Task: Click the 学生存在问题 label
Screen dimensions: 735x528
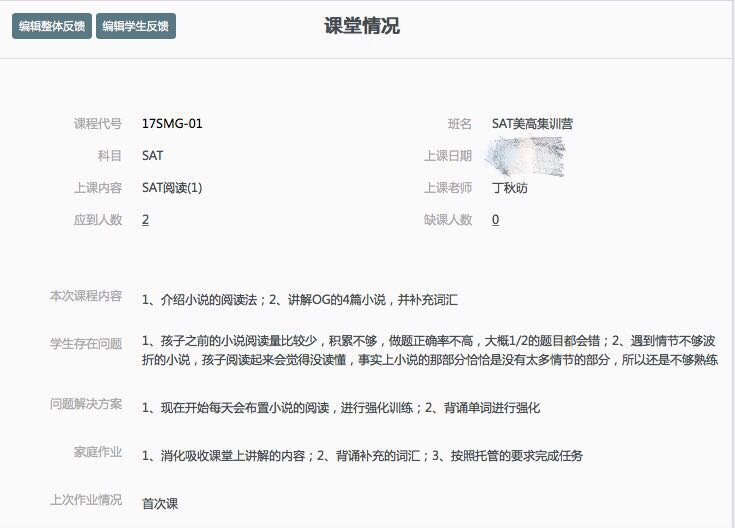Action: click(86, 344)
